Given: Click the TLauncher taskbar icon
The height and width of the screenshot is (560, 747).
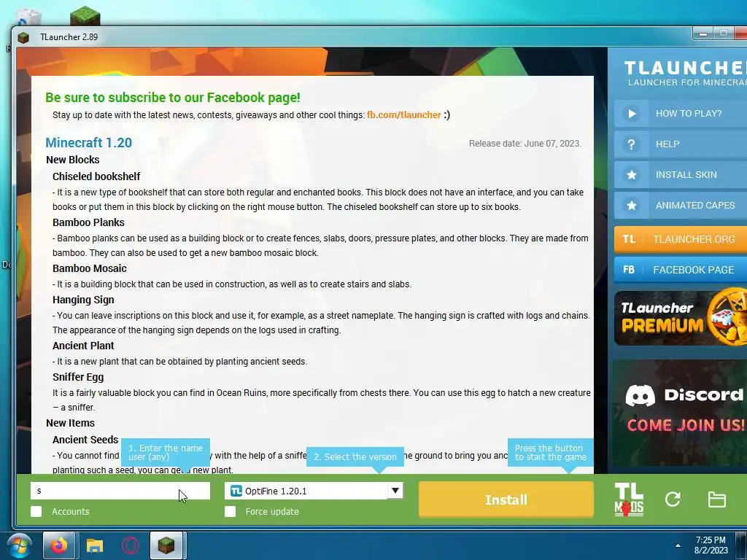Looking at the screenshot, I should pyautogui.click(x=166, y=545).
